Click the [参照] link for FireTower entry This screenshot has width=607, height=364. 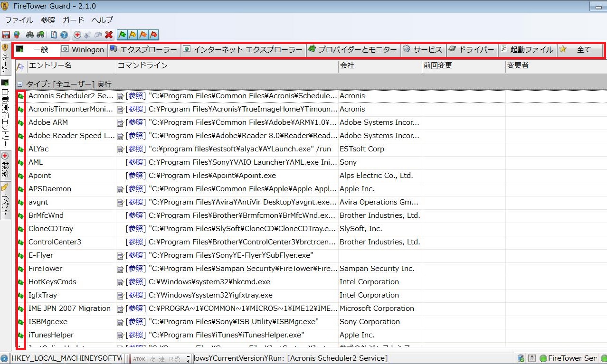tap(136, 269)
